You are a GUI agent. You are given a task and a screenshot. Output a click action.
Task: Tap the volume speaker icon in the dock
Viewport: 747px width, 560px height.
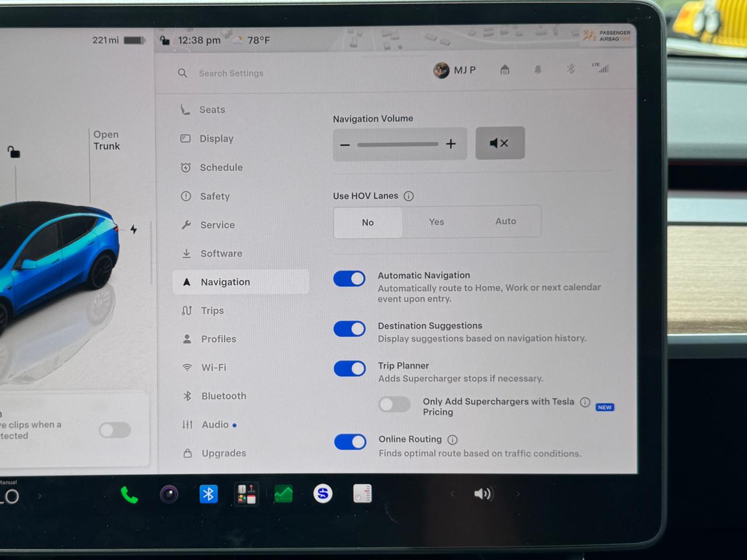point(483,494)
